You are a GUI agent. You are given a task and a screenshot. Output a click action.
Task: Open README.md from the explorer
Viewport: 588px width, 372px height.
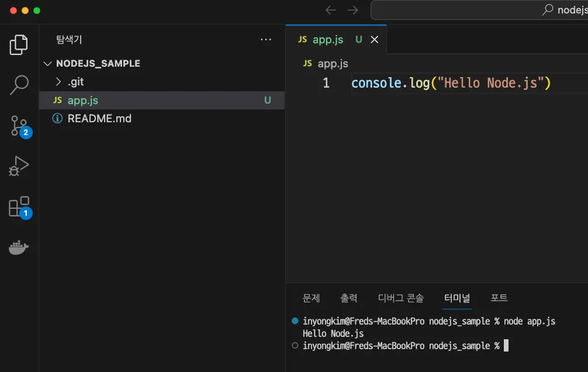[x=99, y=118]
